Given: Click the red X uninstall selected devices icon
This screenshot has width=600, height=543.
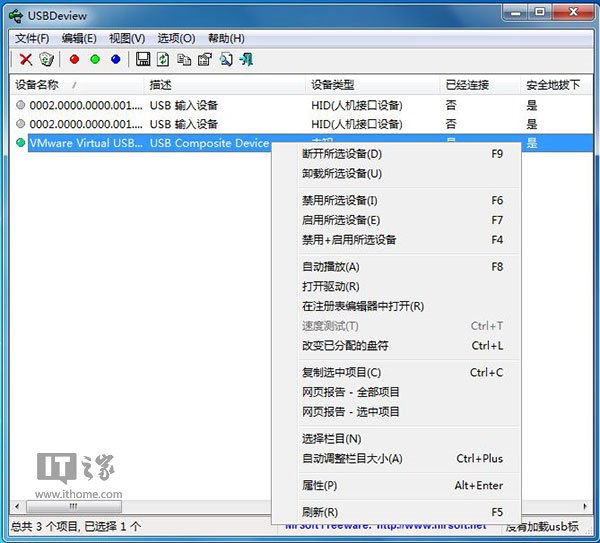Looking at the screenshot, I should 26,59.
